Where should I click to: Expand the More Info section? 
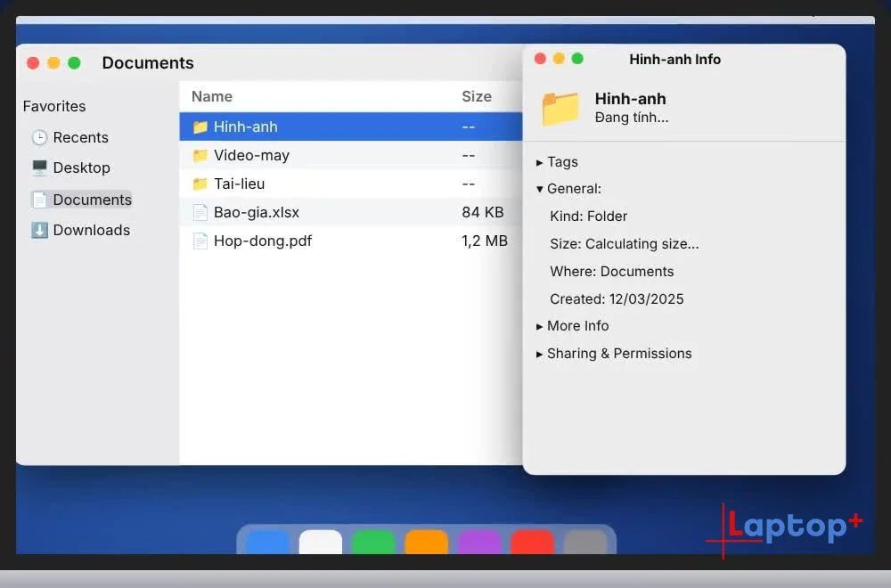tap(539, 327)
